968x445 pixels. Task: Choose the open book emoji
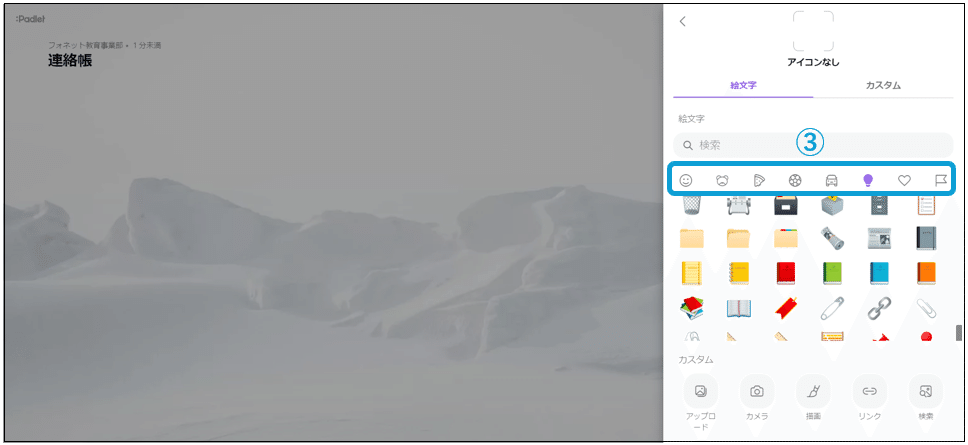pyautogui.click(x=738, y=307)
